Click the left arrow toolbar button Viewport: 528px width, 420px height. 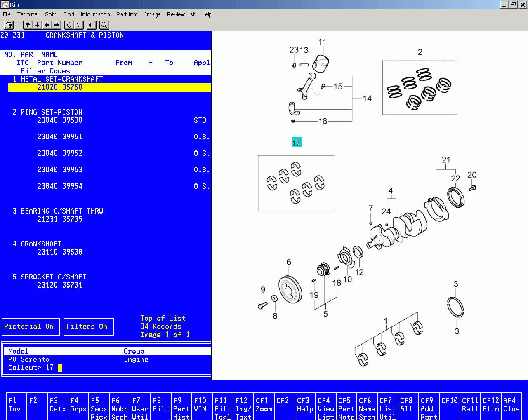pos(47,25)
